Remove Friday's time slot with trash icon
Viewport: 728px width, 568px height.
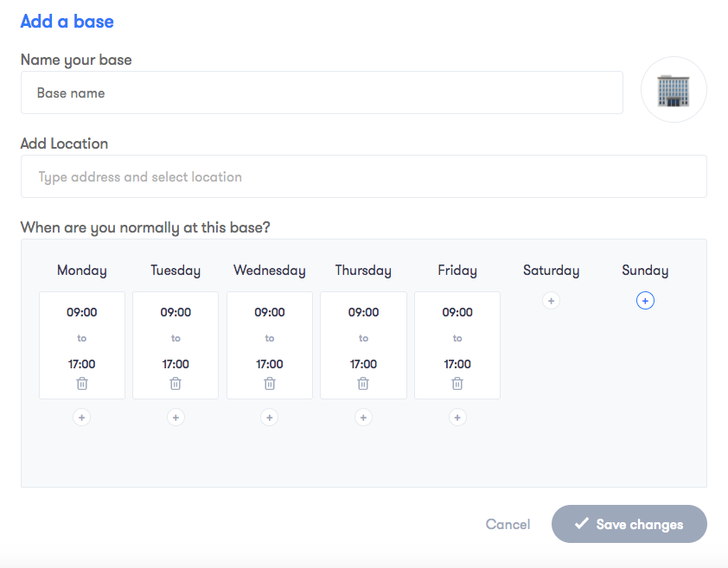457,383
